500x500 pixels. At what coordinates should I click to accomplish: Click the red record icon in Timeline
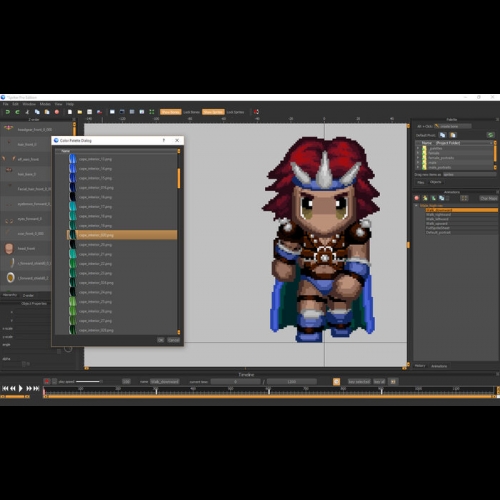pyautogui.click(x=47, y=381)
